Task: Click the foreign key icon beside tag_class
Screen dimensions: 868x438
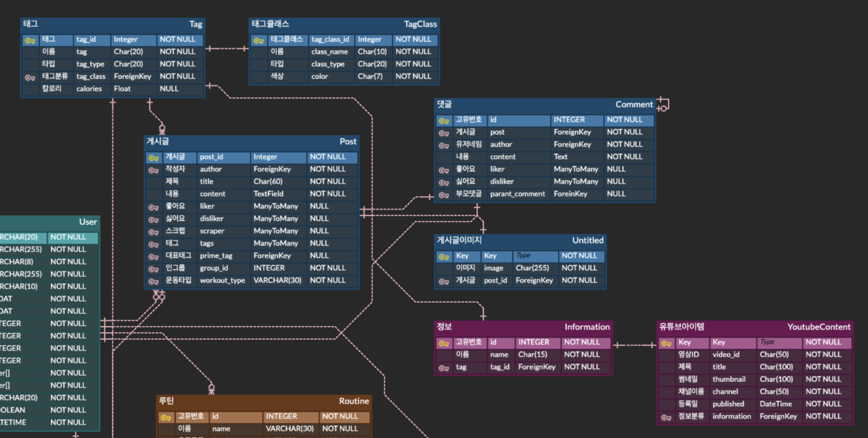Action: tap(30, 78)
